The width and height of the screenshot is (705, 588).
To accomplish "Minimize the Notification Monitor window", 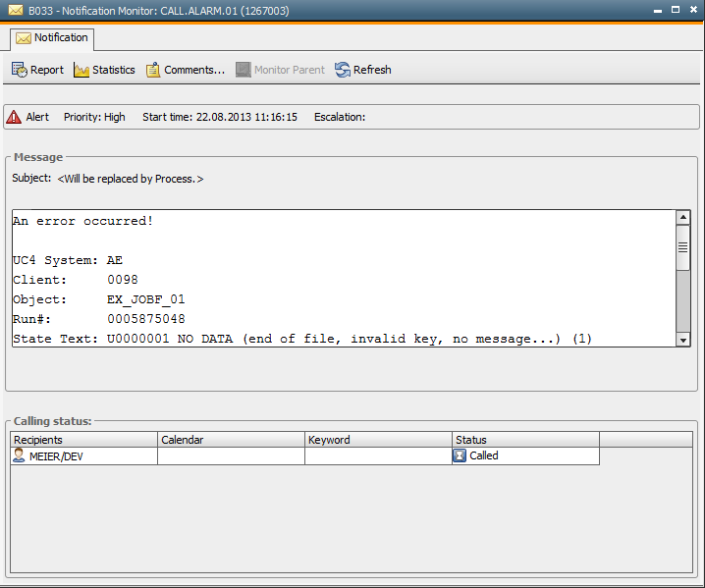I will pos(658,10).
